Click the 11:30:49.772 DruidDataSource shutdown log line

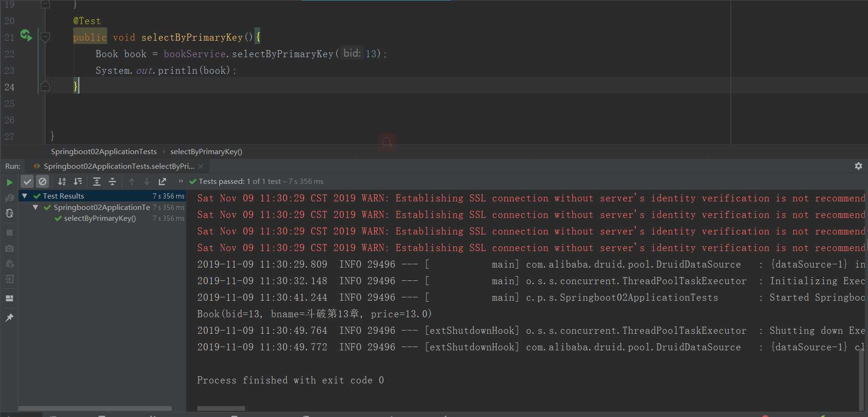(531, 347)
